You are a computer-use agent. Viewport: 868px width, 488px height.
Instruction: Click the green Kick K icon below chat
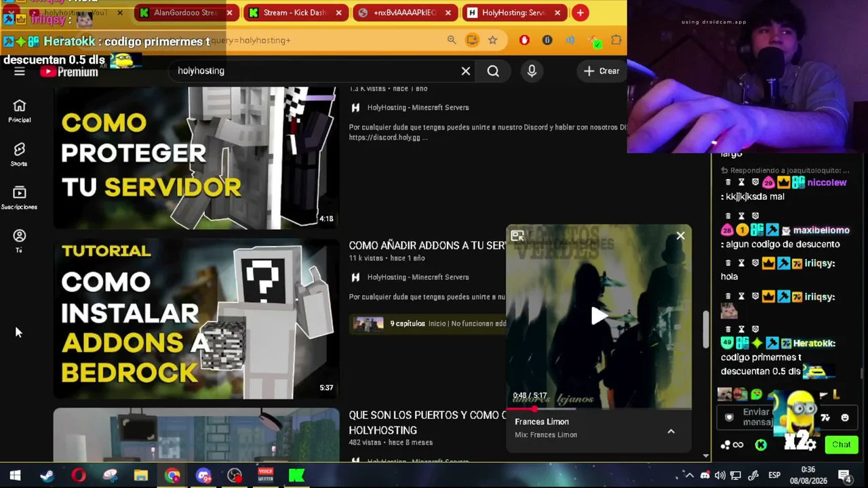[x=761, y=445]
